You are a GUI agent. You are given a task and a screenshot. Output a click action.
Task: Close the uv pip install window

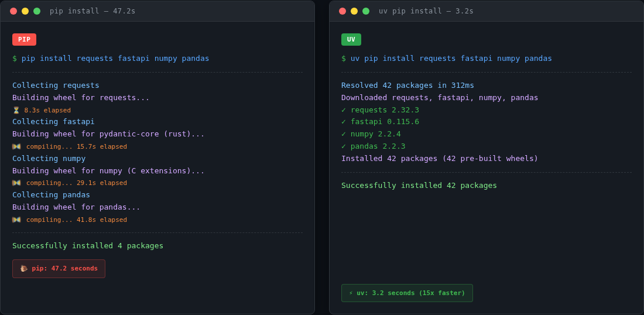(x=342, y=11)
